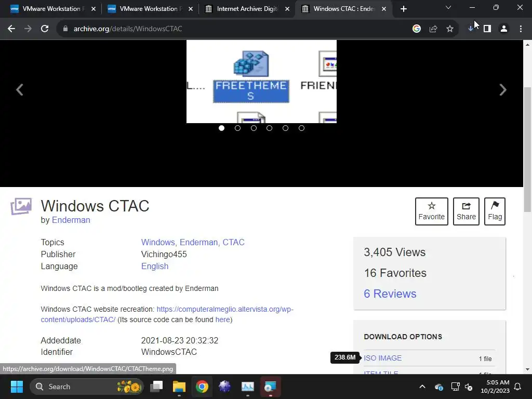Open Task View from taskbar
Image resolution: width=532 pixels, height=399 pixels.
point(157,387)
